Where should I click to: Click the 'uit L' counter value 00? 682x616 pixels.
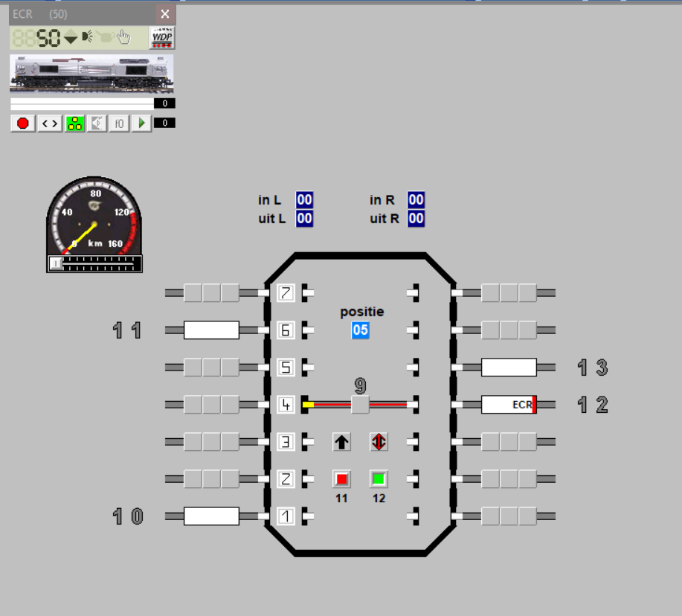point(304,219)
